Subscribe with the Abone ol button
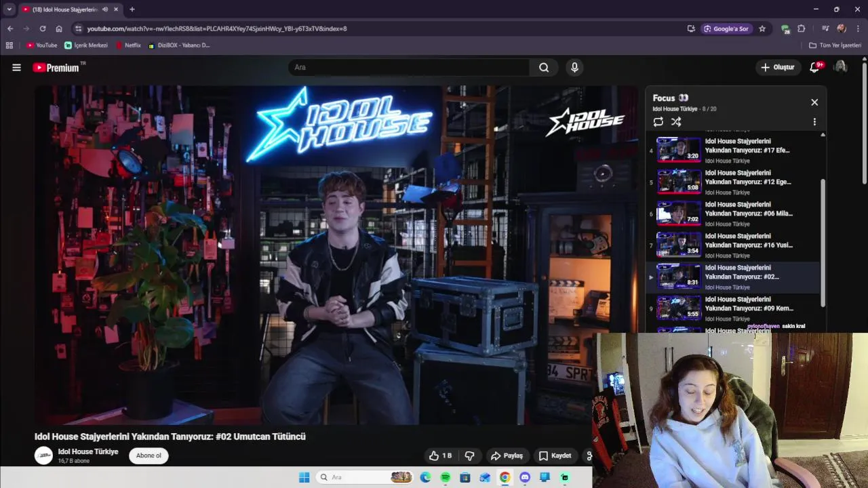 (x=149, y=455)
